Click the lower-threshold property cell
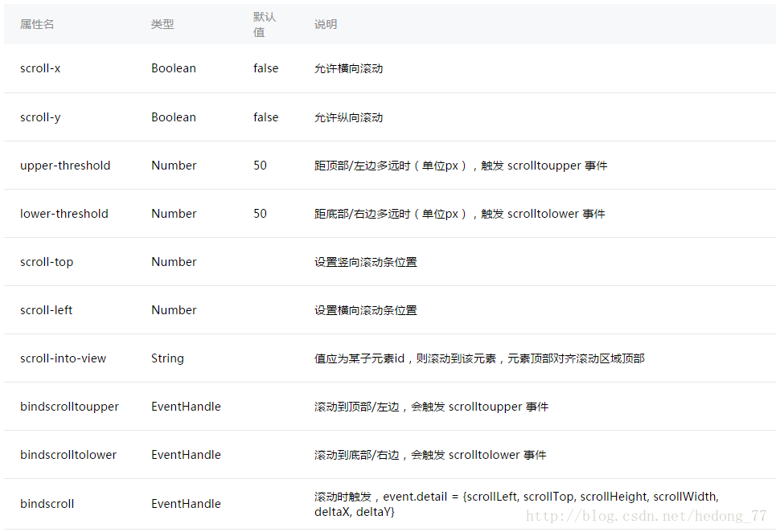This screenshot has height=532, width=776. [x=64, y=214]
